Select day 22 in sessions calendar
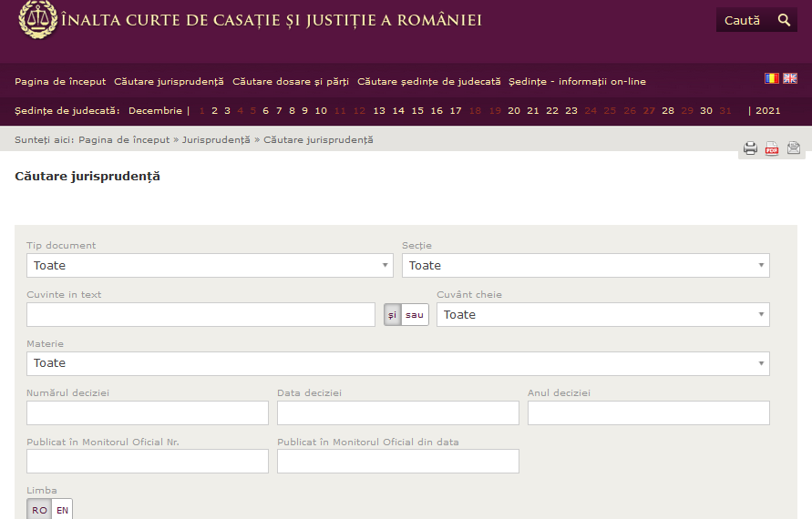The height and width of the screenshot is (519, 812). (552, 111)
